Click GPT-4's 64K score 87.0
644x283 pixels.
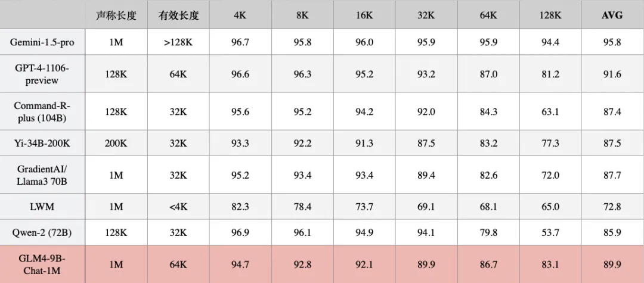pos(488,74)
